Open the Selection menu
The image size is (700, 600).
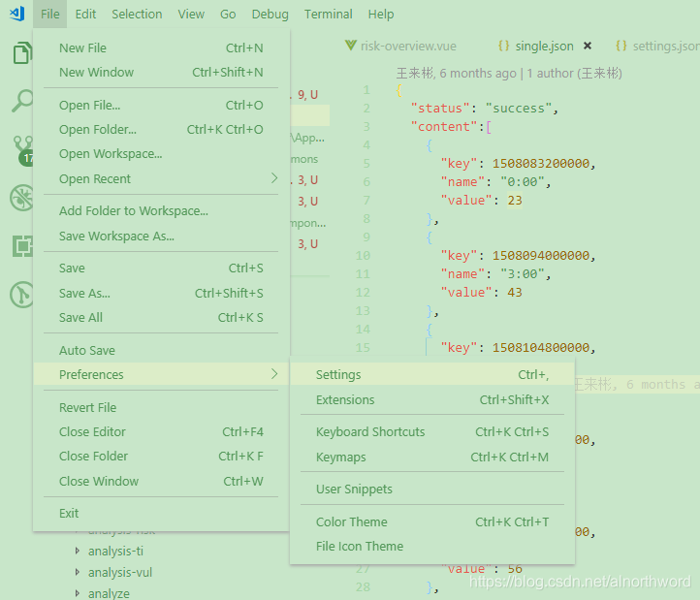(137, 15)
